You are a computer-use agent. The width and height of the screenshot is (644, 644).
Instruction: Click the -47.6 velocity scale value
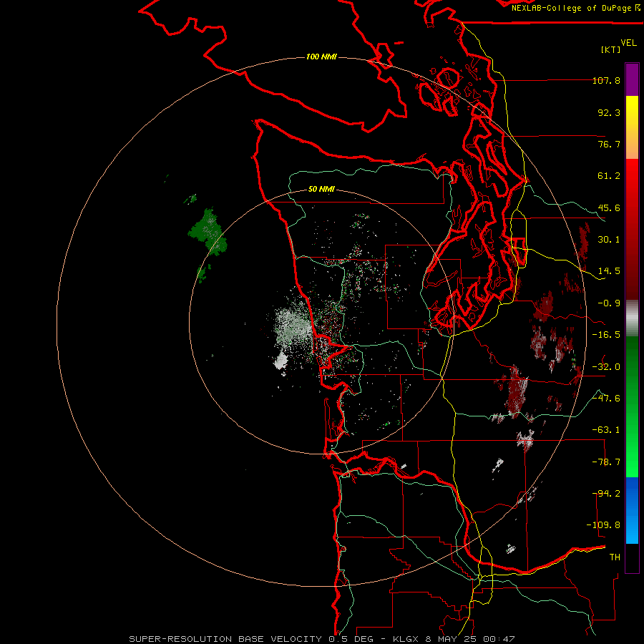coord(606,399)
